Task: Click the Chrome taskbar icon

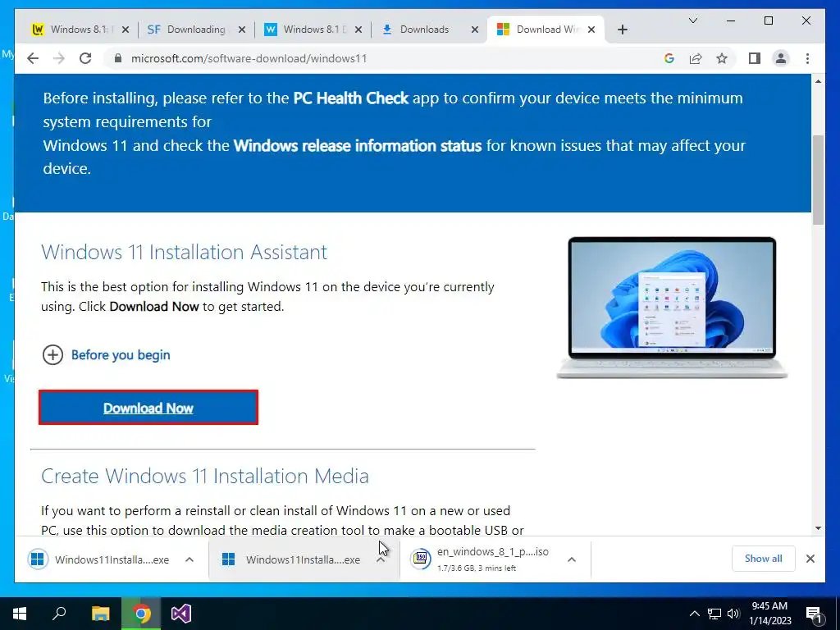Action: pos(141,614)
